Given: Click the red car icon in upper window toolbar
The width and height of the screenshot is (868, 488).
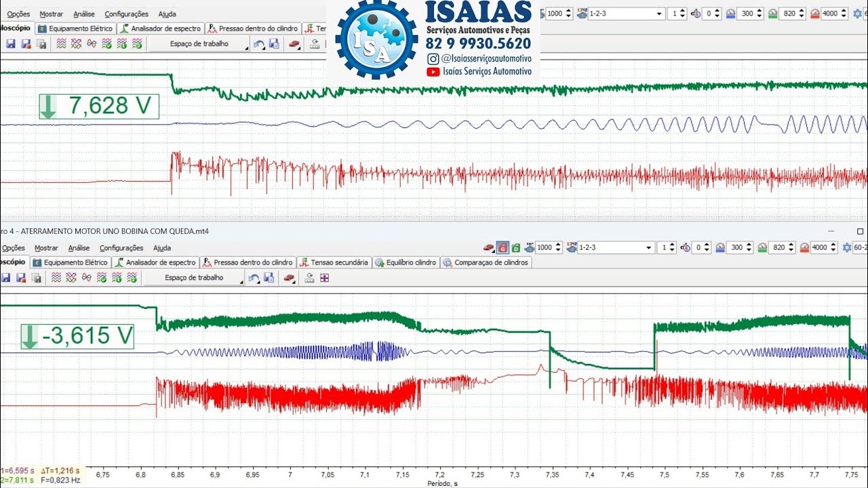Looking at the screenshot, I should 294,43.
